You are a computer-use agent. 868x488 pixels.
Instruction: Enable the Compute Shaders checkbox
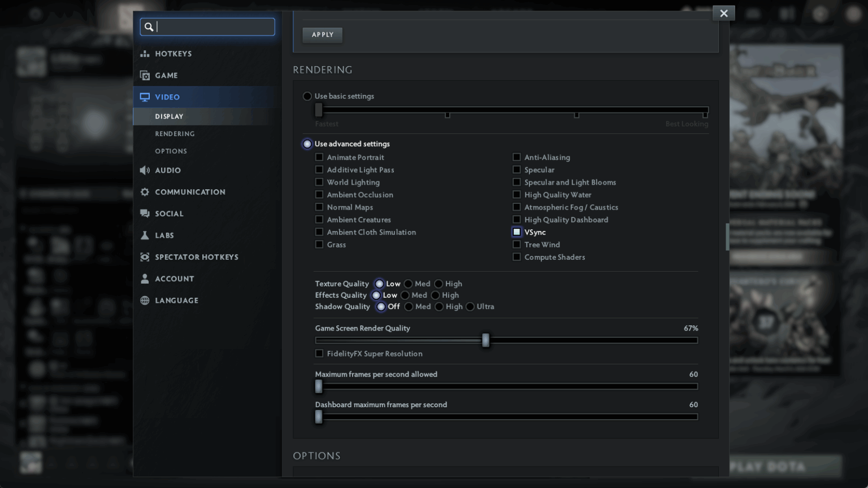(x=517, y=257)
